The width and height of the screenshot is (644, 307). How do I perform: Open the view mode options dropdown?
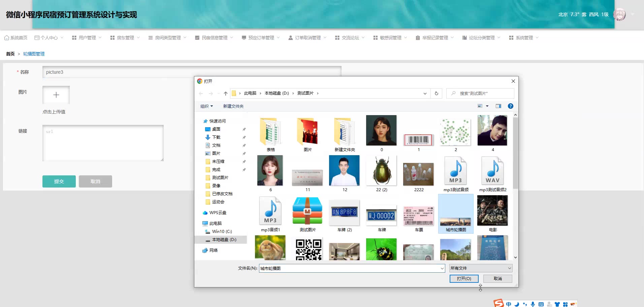pos(487,106)
